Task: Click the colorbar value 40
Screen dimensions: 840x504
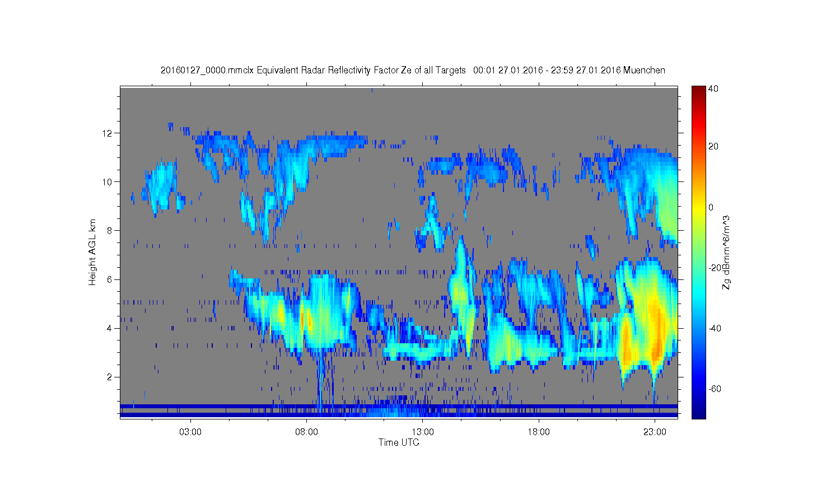Action: (x=713, y=88)
